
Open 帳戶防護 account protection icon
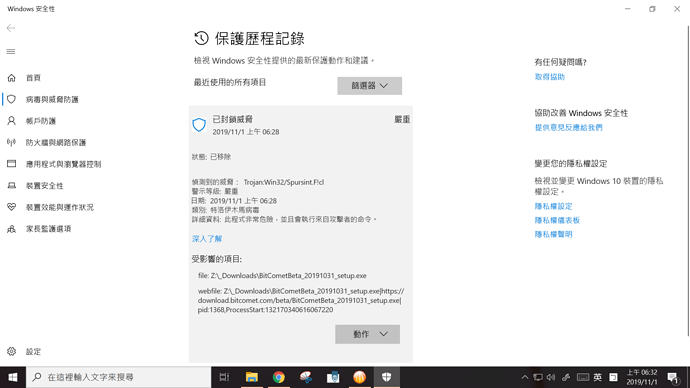click(11, 121)
